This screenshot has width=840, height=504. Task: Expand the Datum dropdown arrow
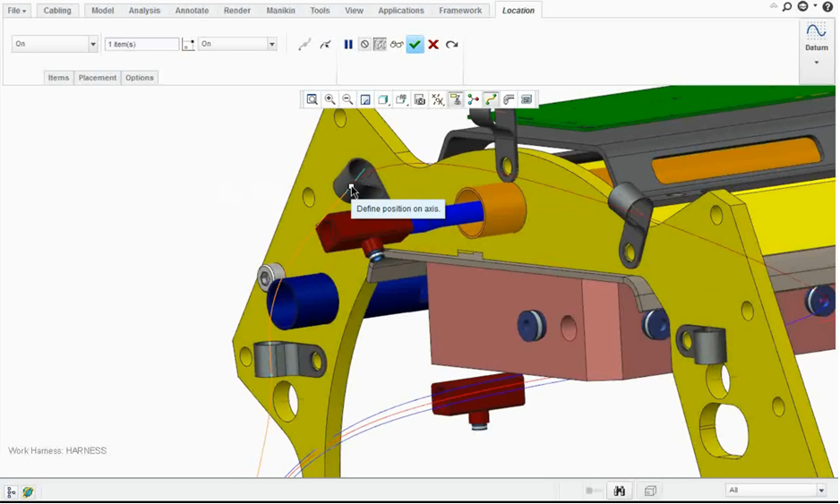[817, 63]
